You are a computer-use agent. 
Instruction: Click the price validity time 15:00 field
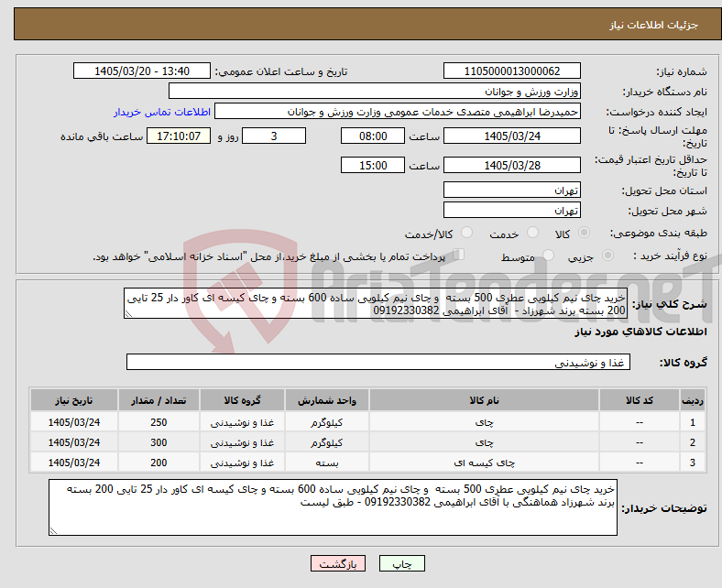373,165
